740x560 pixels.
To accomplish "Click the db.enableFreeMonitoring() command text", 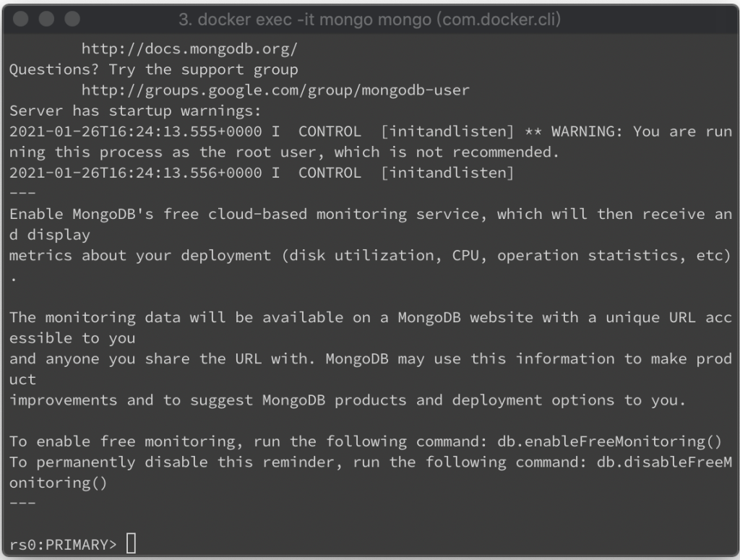I will coord(609,441).
